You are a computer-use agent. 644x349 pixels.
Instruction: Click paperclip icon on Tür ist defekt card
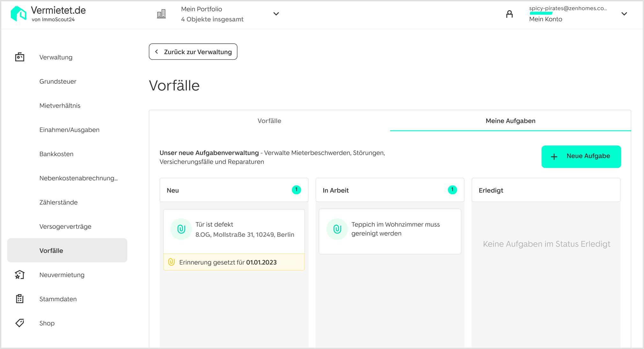(x=181, y=229)
